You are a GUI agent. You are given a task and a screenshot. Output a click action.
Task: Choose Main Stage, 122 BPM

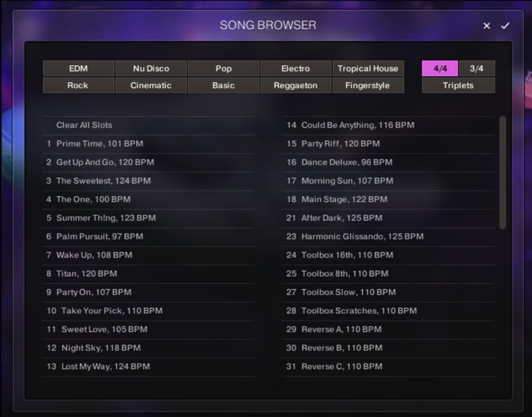tap(388, 199)
